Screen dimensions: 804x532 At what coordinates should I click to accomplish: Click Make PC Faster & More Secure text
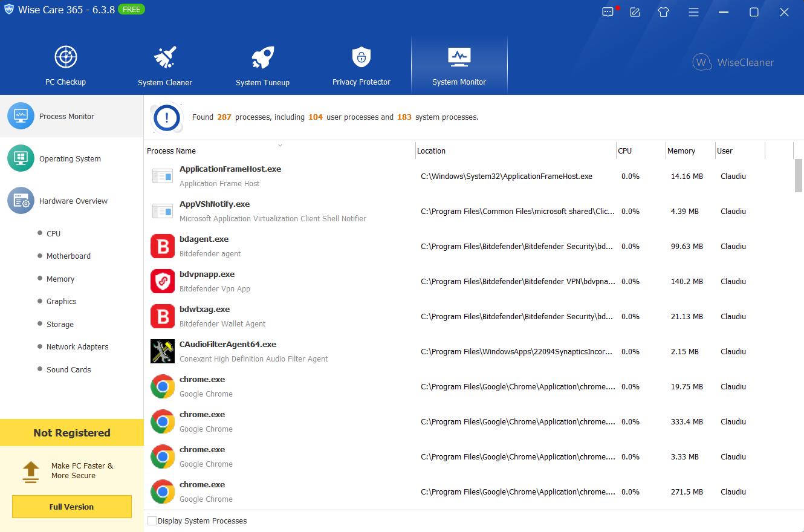(82, 471)
